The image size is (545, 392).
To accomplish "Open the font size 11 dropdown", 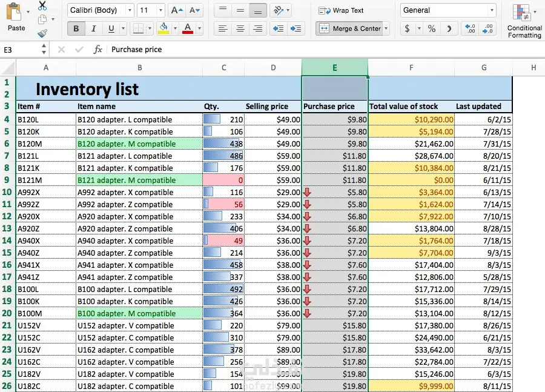I will (x=160, y=10).
